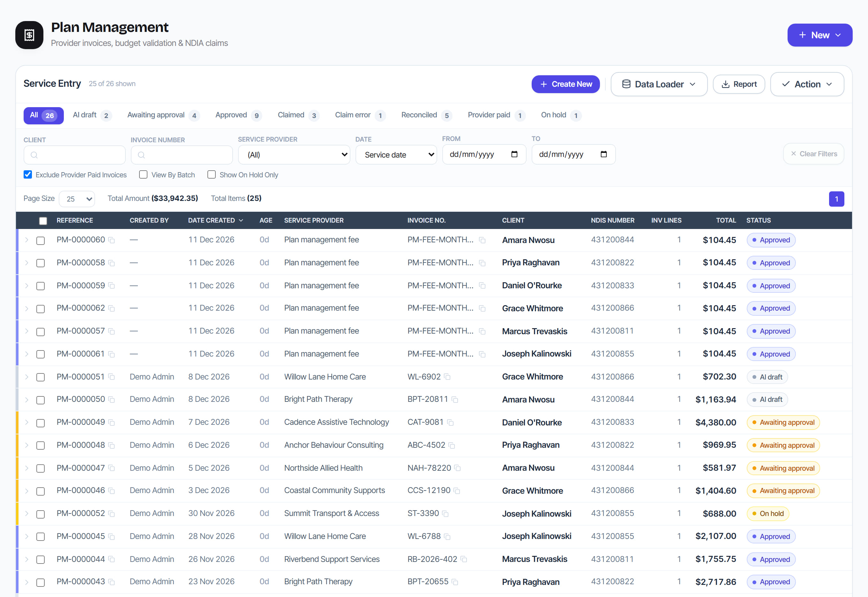Copy reference PM-0000049 using copy icon
This screenshot has height=597, width=868.
coord(111,422)
